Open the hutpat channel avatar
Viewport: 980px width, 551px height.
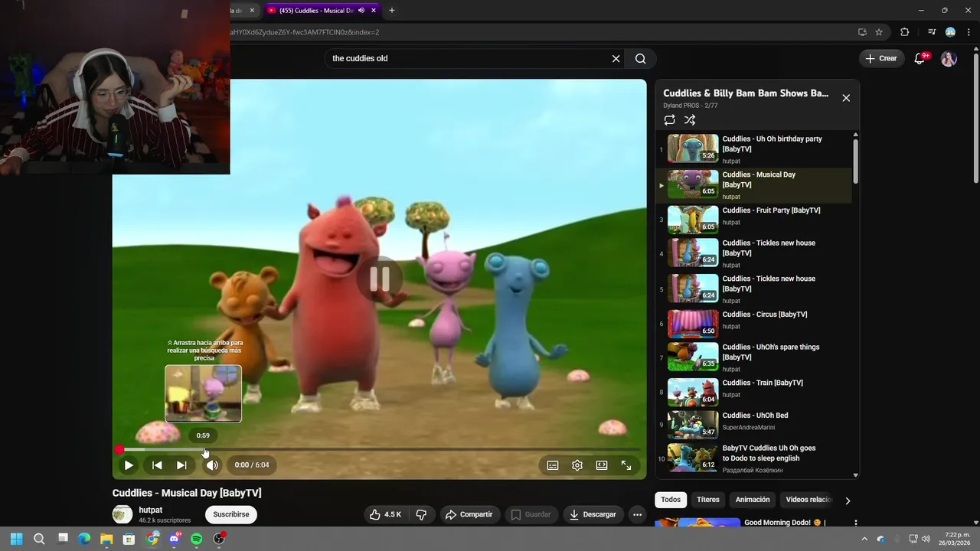coord(122,514)
